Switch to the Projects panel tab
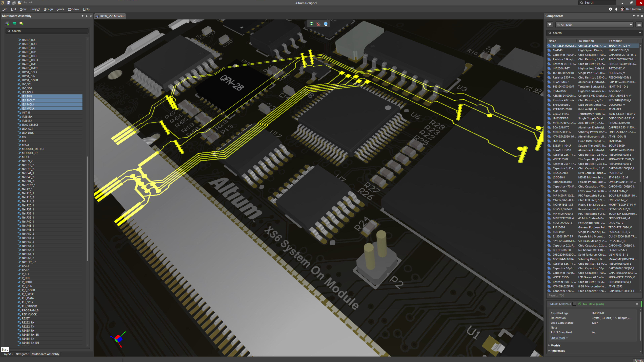This screenshot has width=644, height=362. (8, 354)
